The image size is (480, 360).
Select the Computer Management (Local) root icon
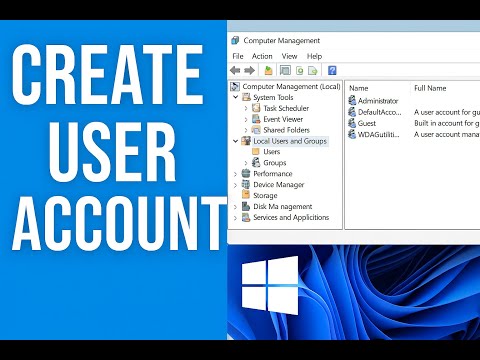click(235, 87)
